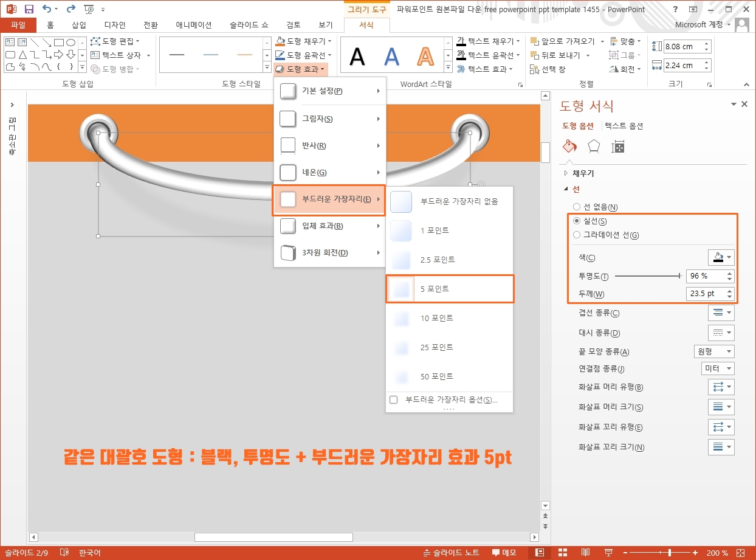Viewport: 756px width, 560px height.
Task: Select the 1 포인트 soft edge preset
Action: [450, 230]
